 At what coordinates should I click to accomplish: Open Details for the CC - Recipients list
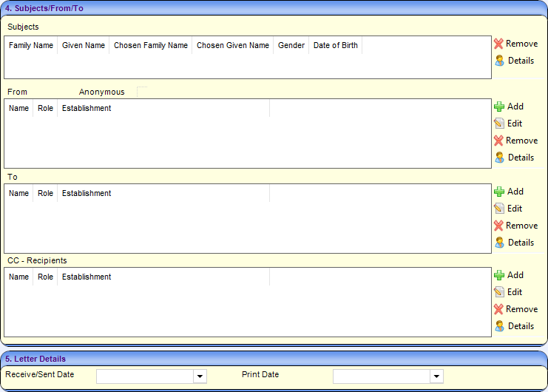(515, 326)
